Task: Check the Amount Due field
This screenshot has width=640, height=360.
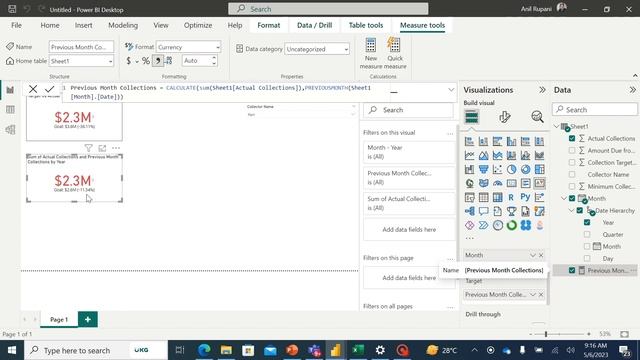Action: 572,150
